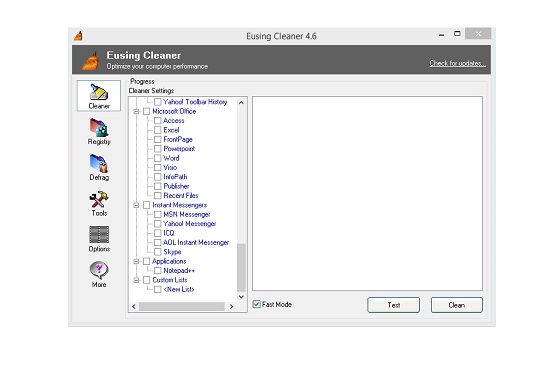The image size is (550, 369).
Task: Click the tree scroll up arrow
Action: click(x=241, y=102)
